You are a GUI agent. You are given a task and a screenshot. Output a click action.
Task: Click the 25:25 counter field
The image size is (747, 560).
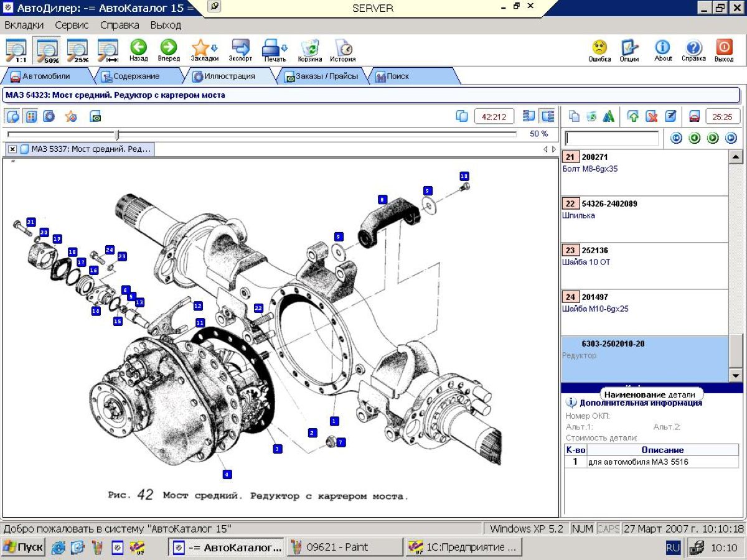(722, 116)
